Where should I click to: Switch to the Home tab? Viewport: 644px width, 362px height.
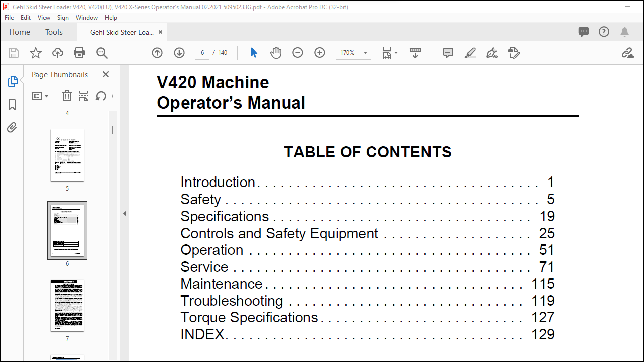pyautogui.click(x=20, y=32)
